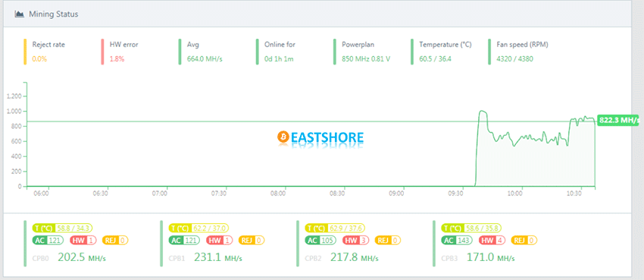Click CPB1 AC 121 accepted badge
The width and height of the screenshot is (644, 280).
pyautogui.click(x=184, y=240)
